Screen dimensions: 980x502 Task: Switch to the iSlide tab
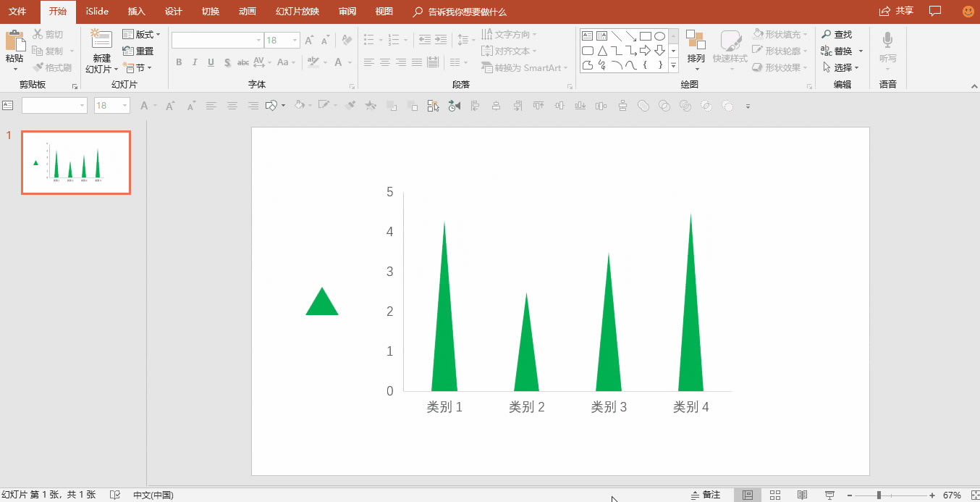(97, 12)
